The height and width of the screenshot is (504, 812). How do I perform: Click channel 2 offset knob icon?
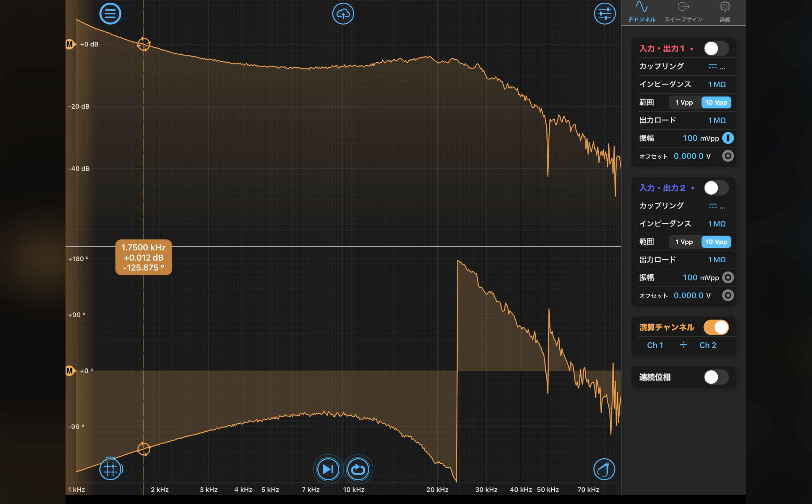pos(728,295)
